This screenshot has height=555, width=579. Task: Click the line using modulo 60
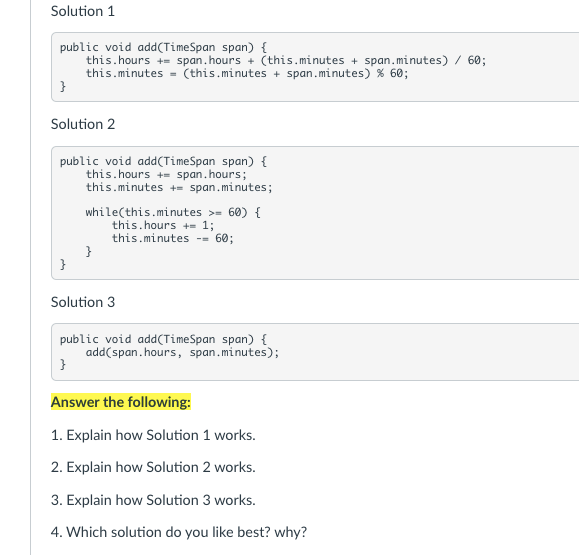tap(247, 73)
